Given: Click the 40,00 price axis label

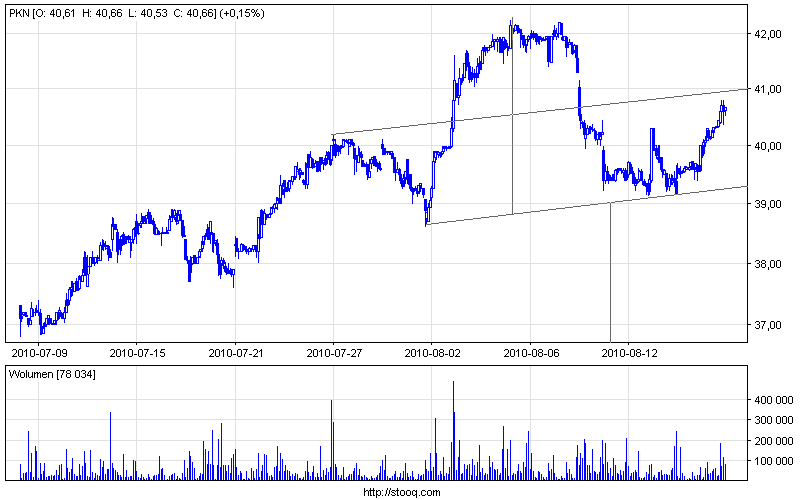Looking at the screenshot, I should 767,146.
